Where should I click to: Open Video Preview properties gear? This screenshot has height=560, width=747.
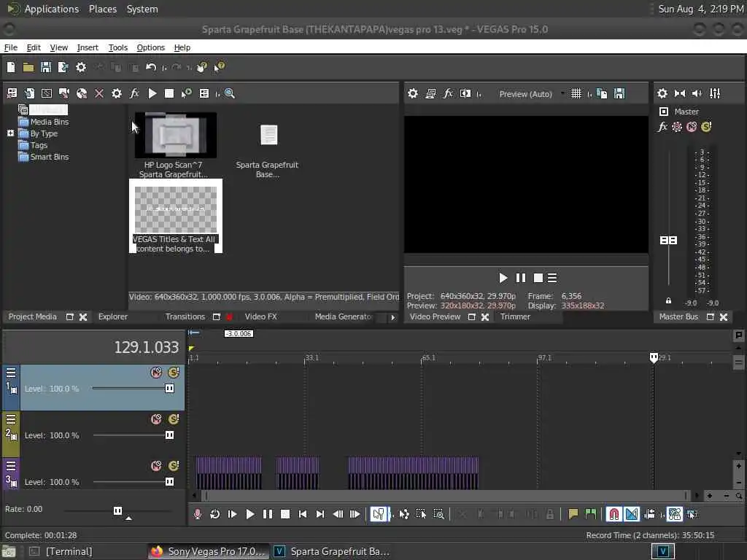413,93
